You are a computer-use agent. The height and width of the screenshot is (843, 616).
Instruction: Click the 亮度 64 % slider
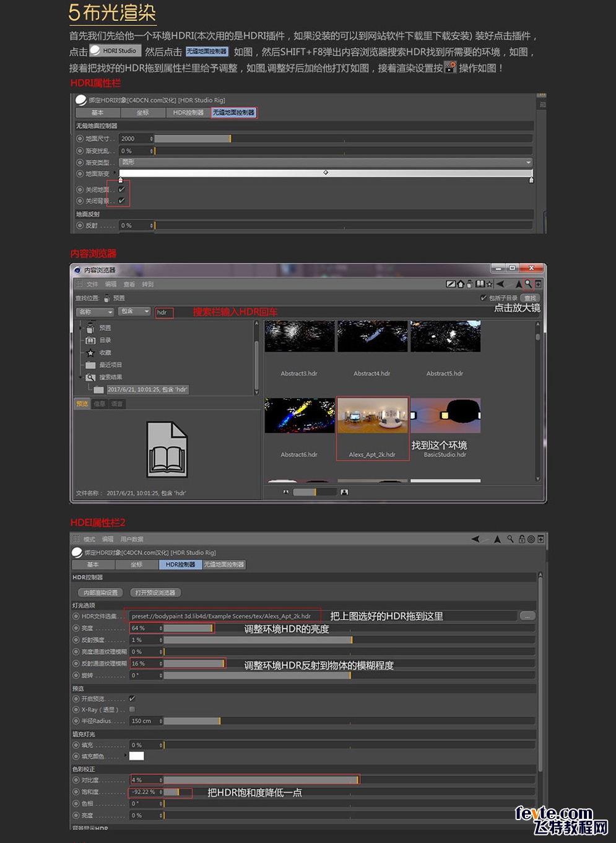pyautogui.click(x=349, y=628)
